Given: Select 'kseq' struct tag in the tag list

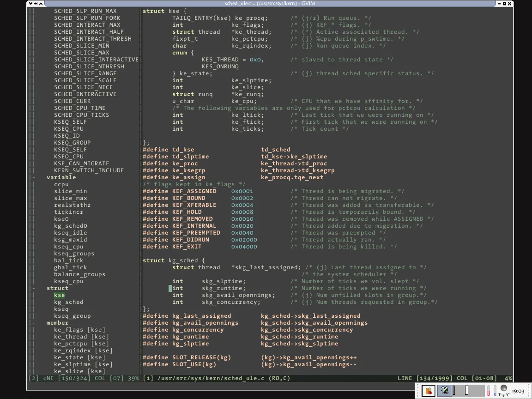Looking at the screenshot, I should click(x=61, y=309).
